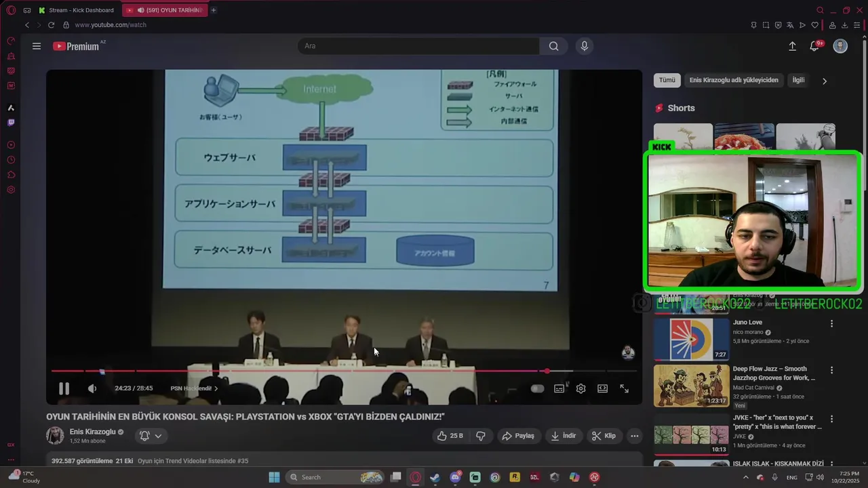The image size is (868, 488).
Task: Share the video via Paylaş
Action: click(x=518, y=436)
